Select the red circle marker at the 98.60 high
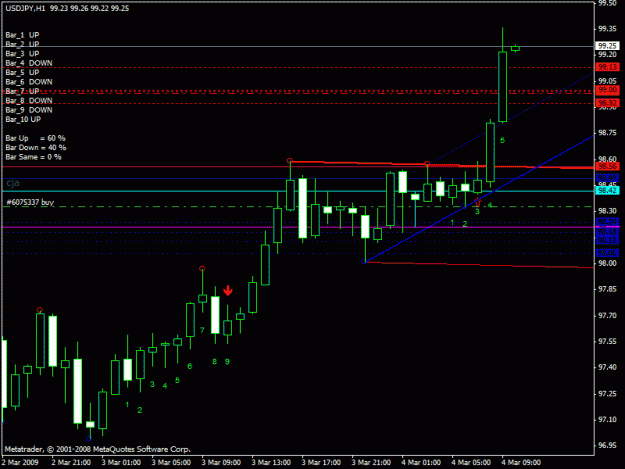The width and height of the screenshot is (625, 469). pyautogui.click(x=290, y=161)
